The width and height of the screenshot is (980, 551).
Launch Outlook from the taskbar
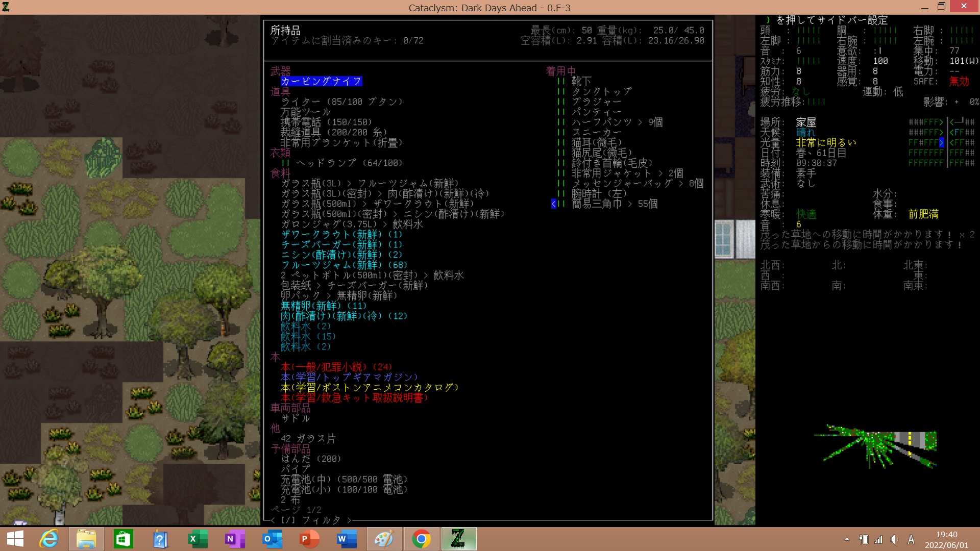[272, 539]
